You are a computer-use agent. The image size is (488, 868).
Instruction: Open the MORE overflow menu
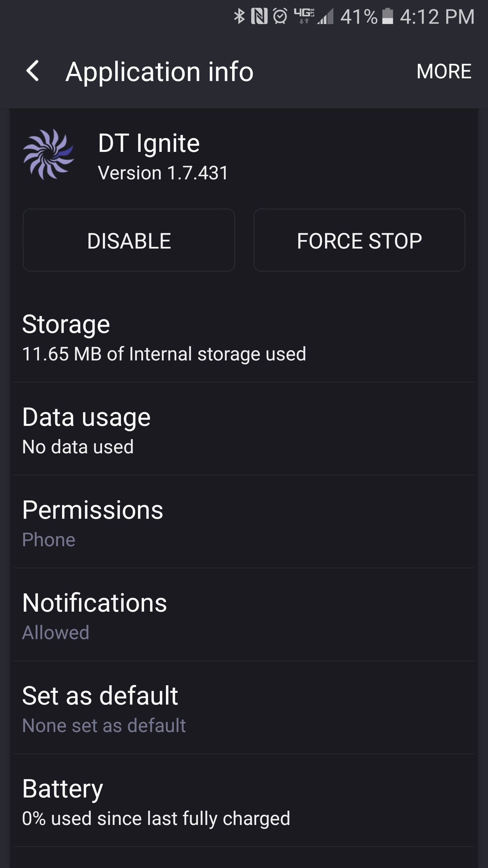coord(444,71)
